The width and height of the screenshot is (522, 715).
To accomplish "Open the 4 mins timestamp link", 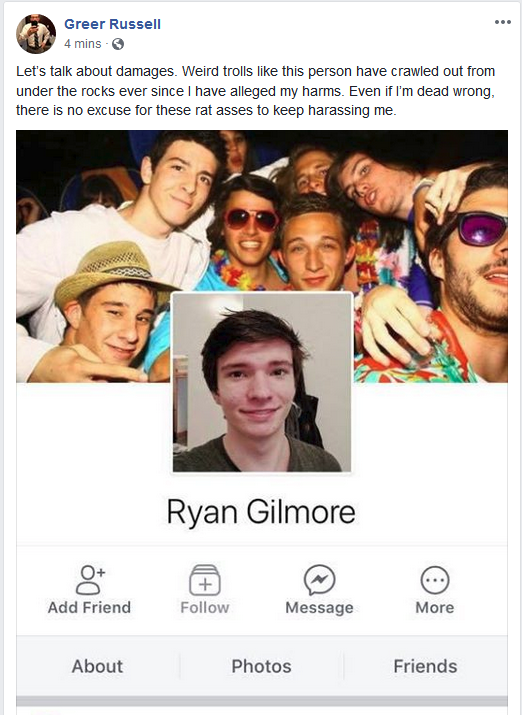I will tap(83, 44).
